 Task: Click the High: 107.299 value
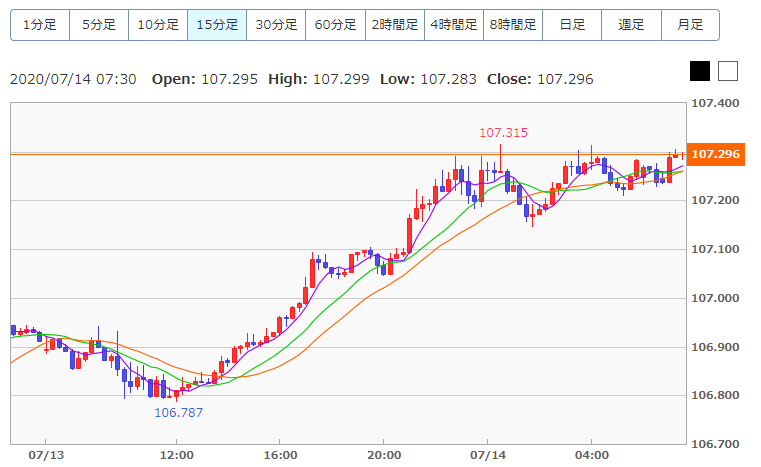pyautogui.click(x=319, y=79)
